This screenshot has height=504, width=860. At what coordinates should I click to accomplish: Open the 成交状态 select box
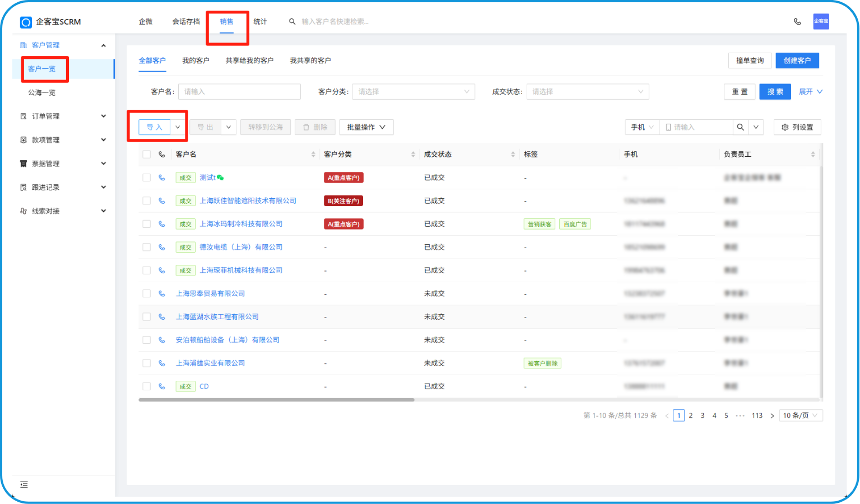pyautogui.click(x=587, y=92)
